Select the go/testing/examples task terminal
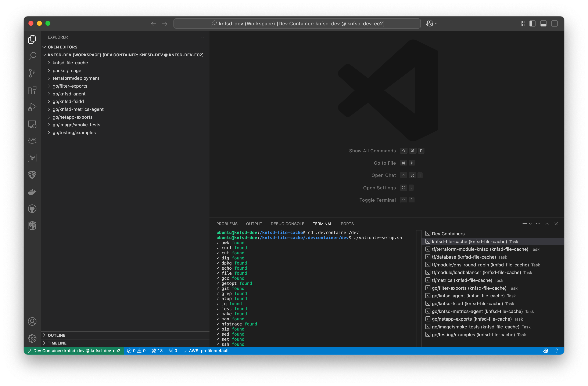Viewport: 588px width, 386px height. [x=493, y=335]
